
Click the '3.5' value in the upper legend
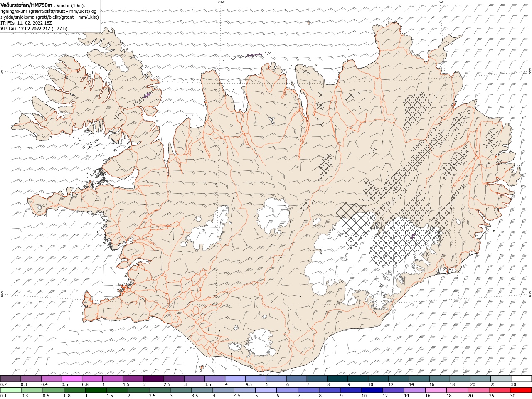click(x=208, y=384)
